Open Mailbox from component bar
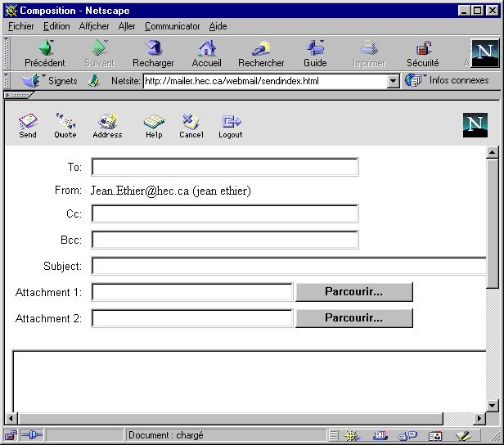This screenshot has height=445, width=504. pos(380,436)
